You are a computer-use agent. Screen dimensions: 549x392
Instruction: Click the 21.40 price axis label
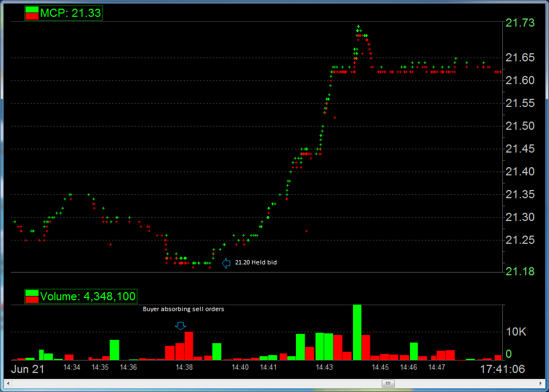[520, 172]
